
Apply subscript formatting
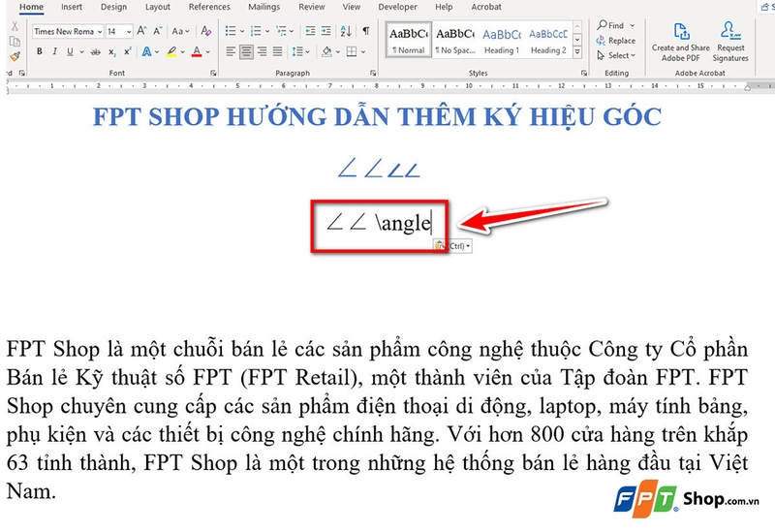112,51
